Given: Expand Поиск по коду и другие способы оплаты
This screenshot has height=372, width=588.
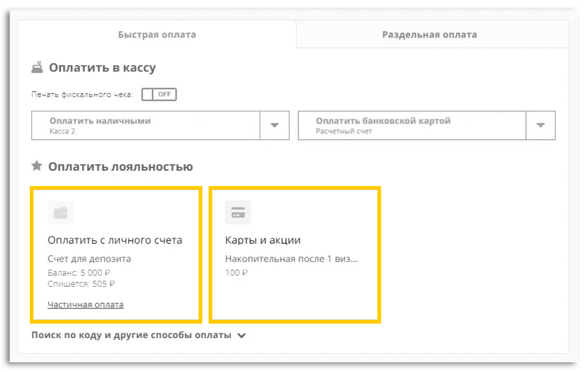Looking at the screenshot, I should tap(131, 335).
